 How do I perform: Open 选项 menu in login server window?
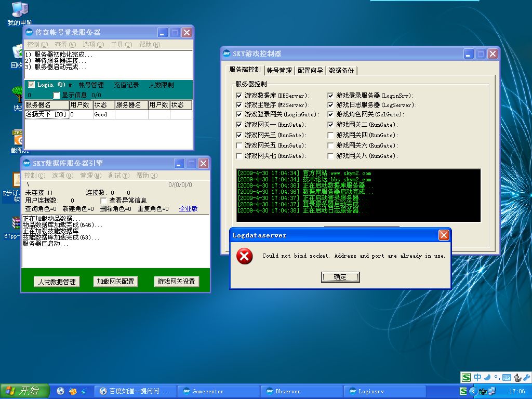coord(94,45)
